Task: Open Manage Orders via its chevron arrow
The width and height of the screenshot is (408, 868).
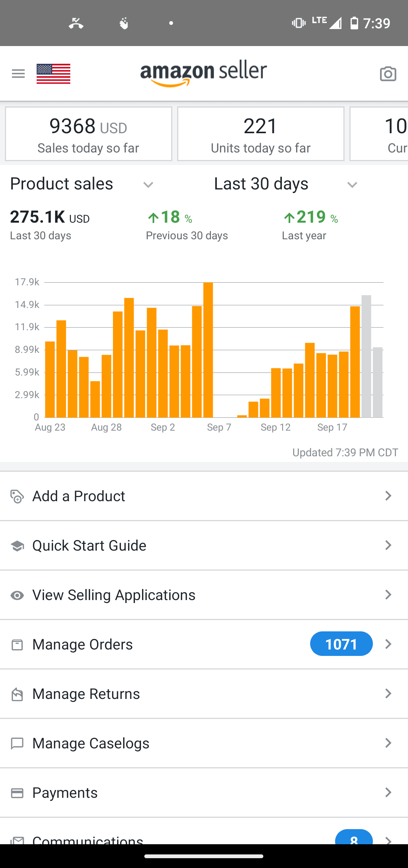Action: click(x=388, y=644)
